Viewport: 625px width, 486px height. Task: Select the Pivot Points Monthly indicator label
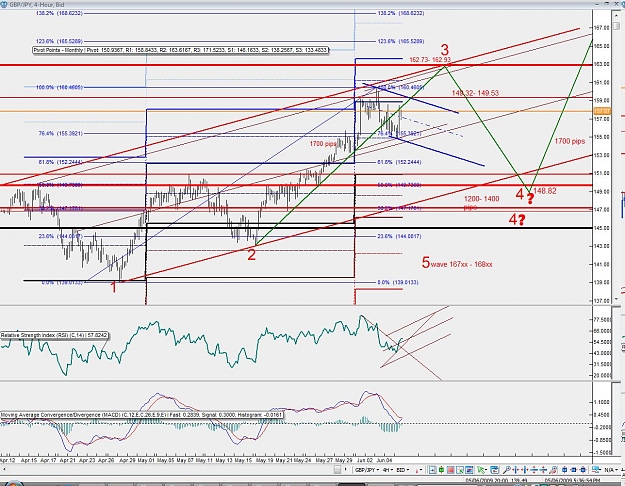pos(180,50)
